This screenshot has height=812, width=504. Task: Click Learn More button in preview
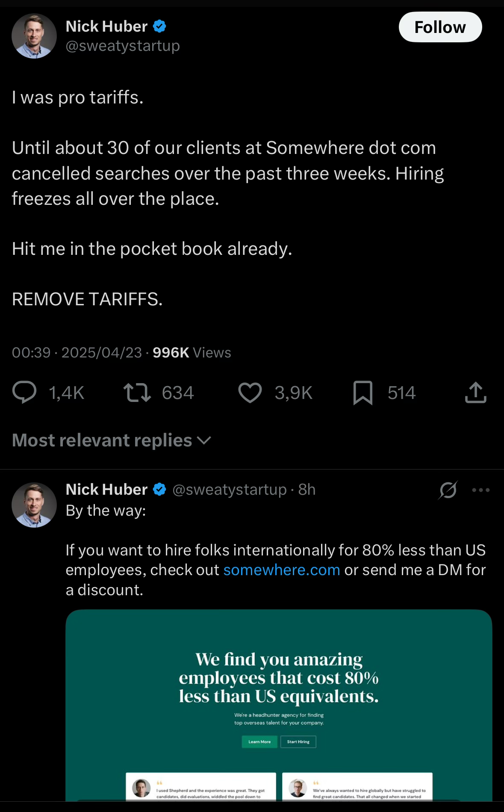click(259, 742)
